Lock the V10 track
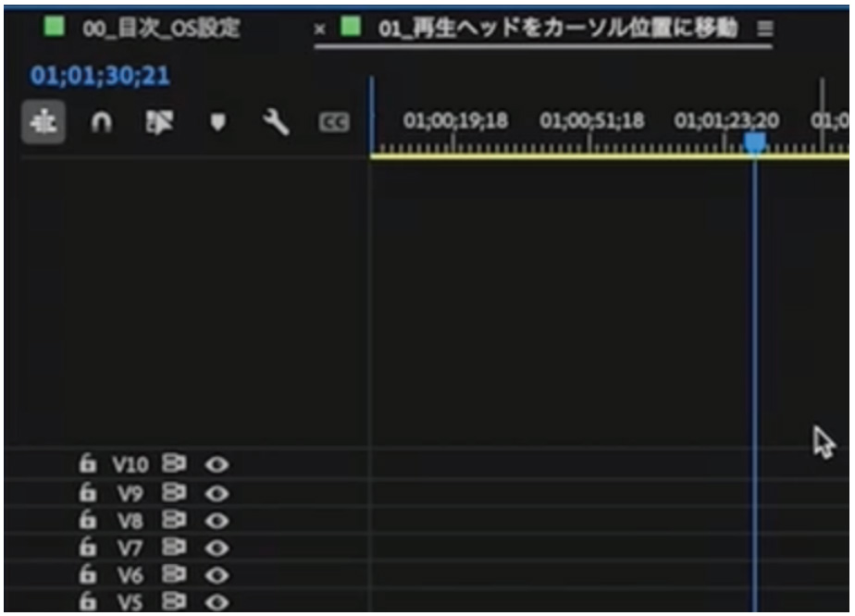855x616 pixels. pyautogui.click(x=86, y=463)
